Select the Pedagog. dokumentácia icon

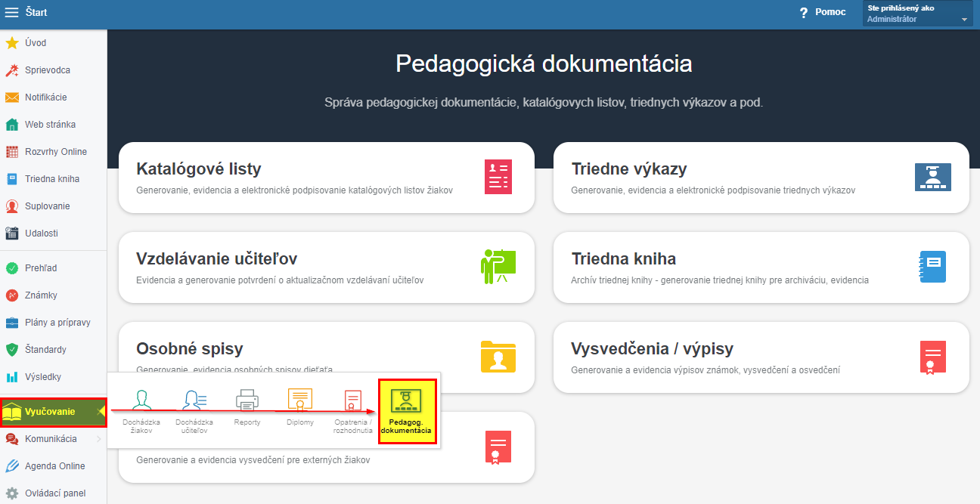tap(407, 400)
